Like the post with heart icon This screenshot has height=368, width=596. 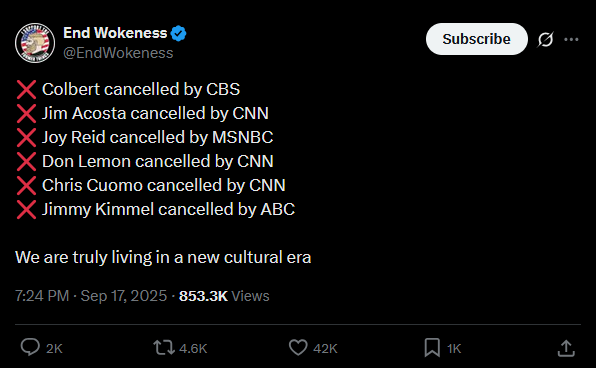pos(298,347)
